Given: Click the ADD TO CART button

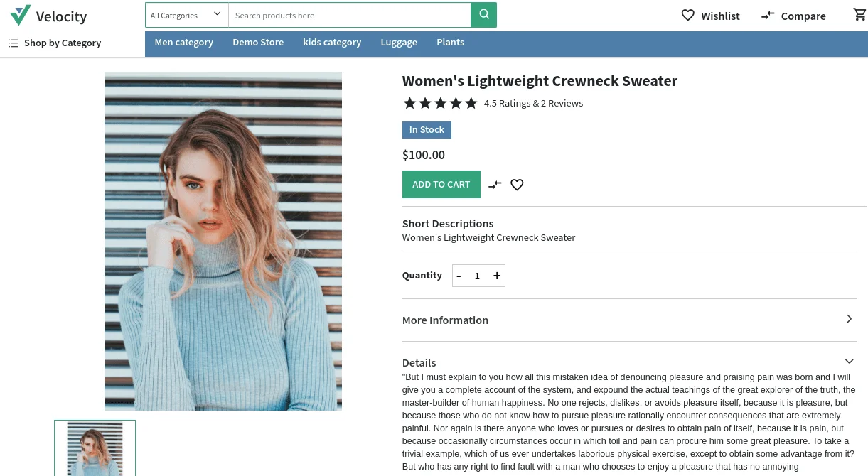Looking at the screenshot, I should coord(441,185).
